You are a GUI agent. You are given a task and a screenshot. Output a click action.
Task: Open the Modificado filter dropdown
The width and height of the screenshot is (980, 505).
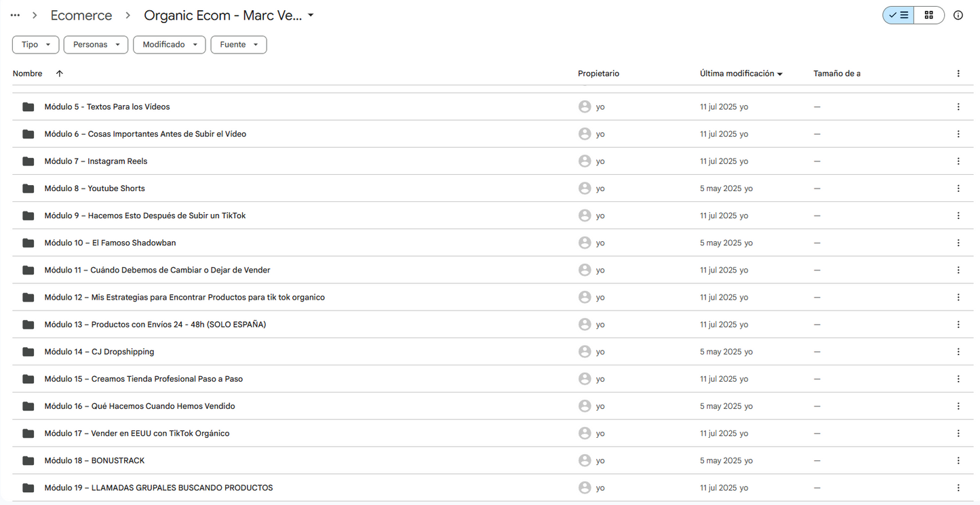(170, 45)
